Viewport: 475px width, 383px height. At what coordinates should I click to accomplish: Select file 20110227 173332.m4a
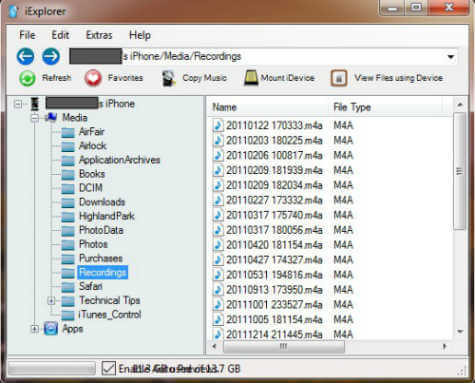(x=274, y=200)
